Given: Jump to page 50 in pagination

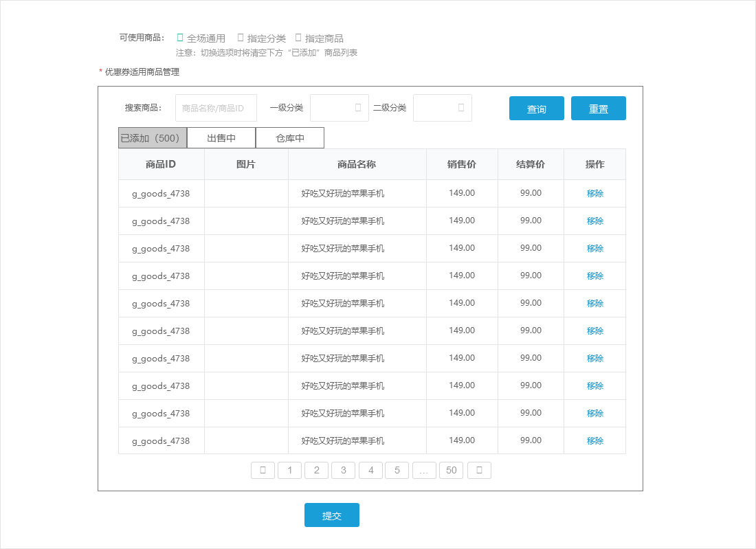Looking at the screenshot, I should pyautogui.click(x=451, y=470).
